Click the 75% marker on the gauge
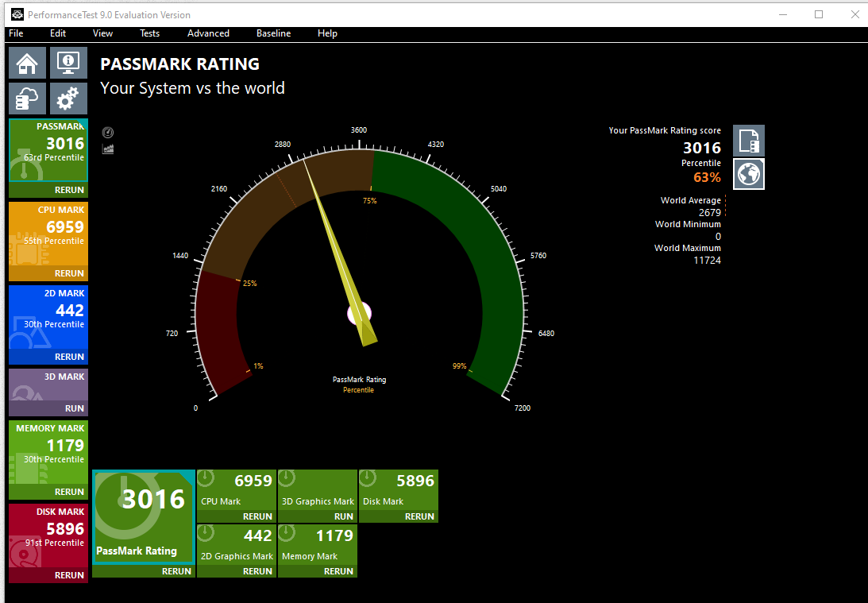868x603 pixels. point(369,200)
